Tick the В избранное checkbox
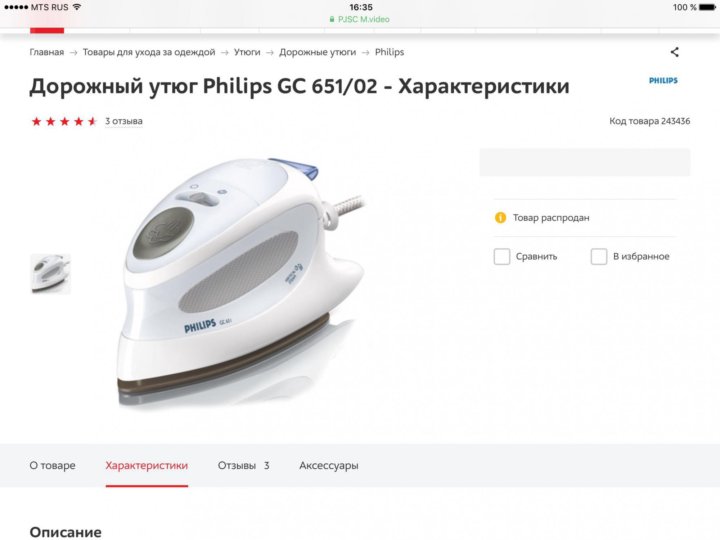720x540 pixels. [x=598, y=256]
